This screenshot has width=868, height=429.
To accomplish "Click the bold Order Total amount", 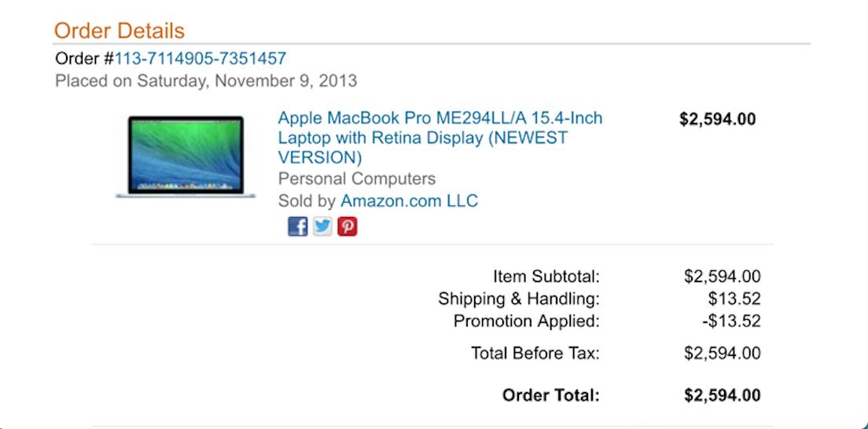I will coord(723,395).
